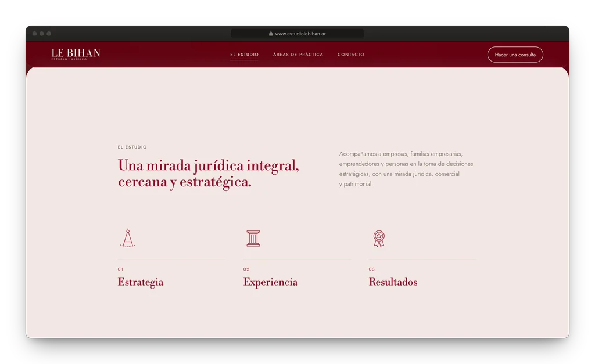Select the Estrategia heading
Viewport: 595px width, 364px height.
coord(141,283)
